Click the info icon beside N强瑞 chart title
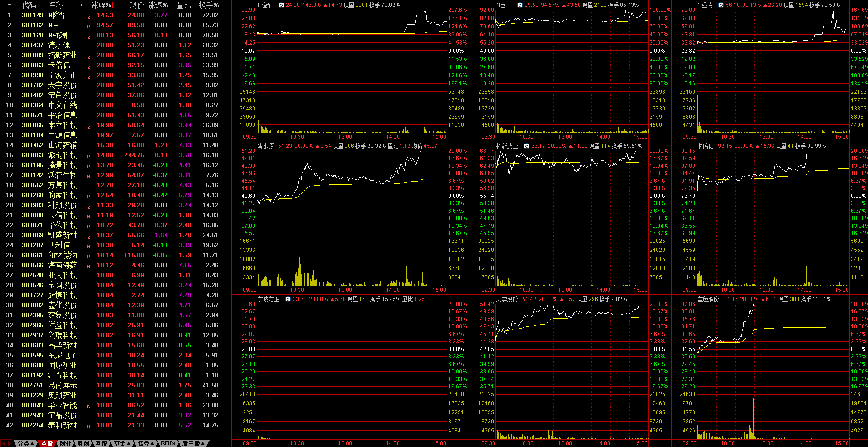 721,5
